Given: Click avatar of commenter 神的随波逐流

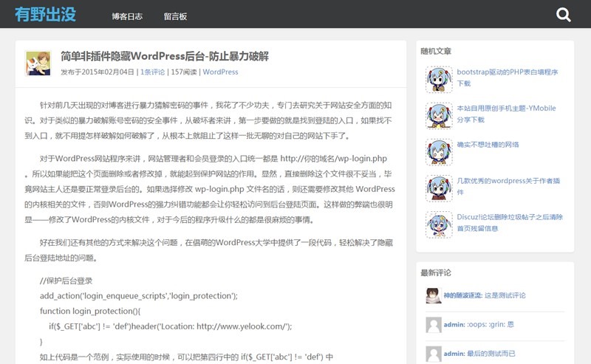Looking at the screenshot, I should click(434, 295).
